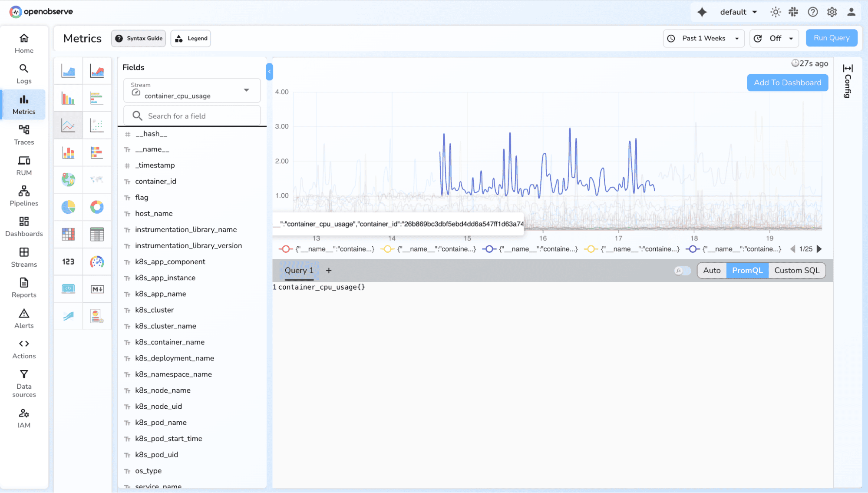
Task: Select the pie chart type icon
Action: pyautogui.click(x=68, y=207)
